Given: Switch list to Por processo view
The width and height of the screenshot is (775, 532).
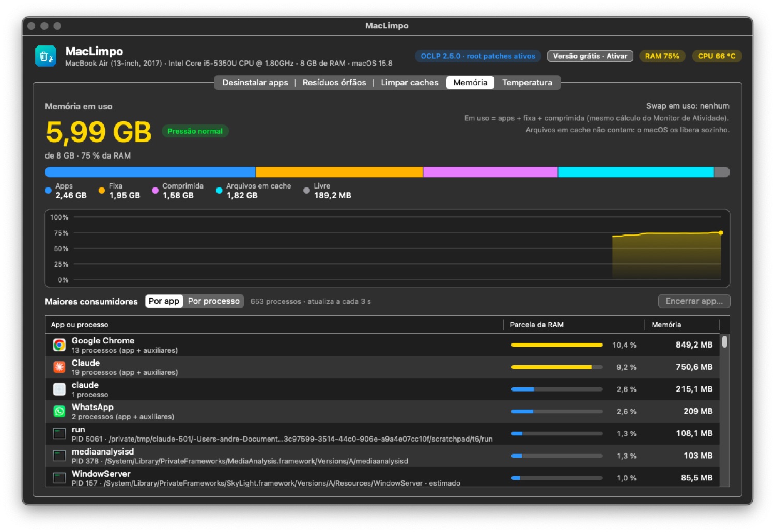Looking at the screenshot, I should 214,301.
